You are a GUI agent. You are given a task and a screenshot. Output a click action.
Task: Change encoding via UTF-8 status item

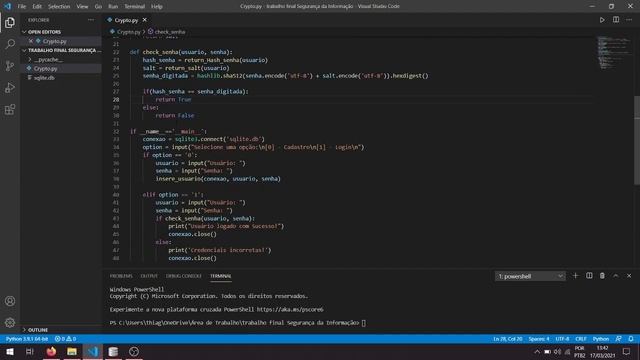(x=562, y=339)
